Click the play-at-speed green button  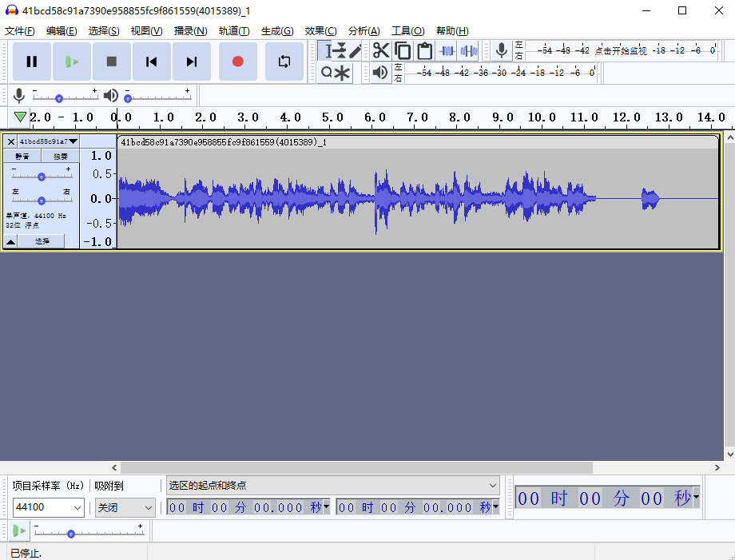coord(18,531)
